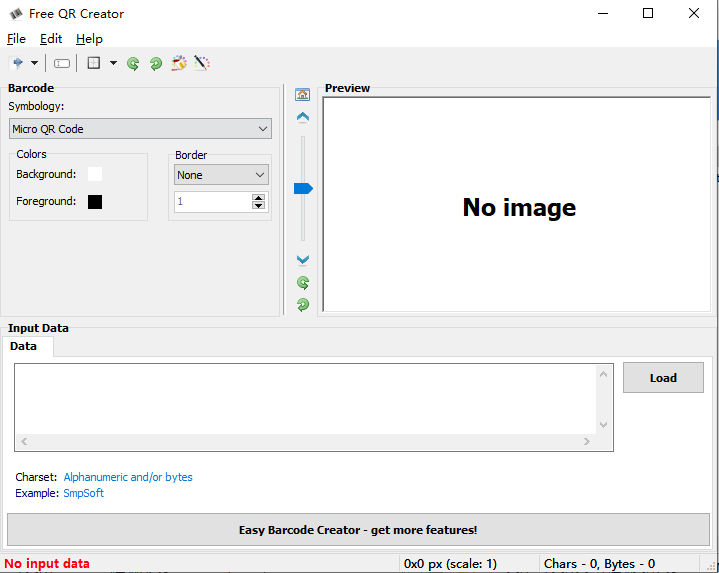Open the export arrow dropdown in toolbar
Screen dimensions: 719x573
coord(34,63)
